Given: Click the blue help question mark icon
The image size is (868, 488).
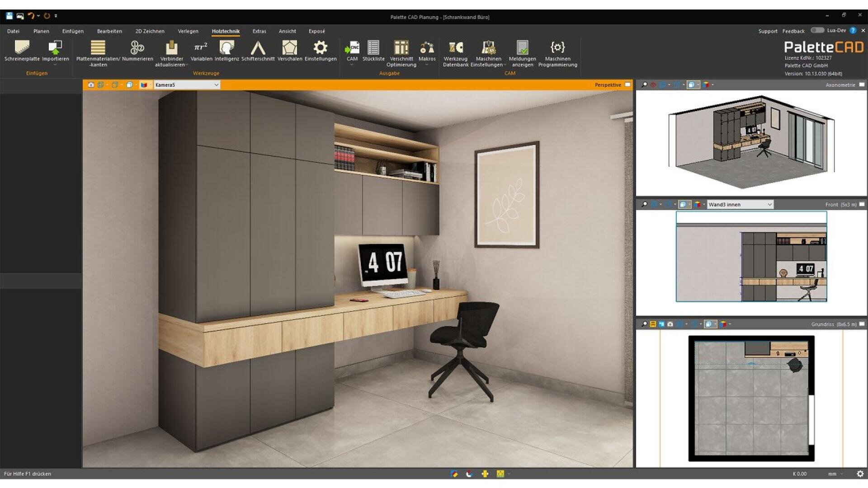Looking at the screenshot, I should [x=853, y=31].
